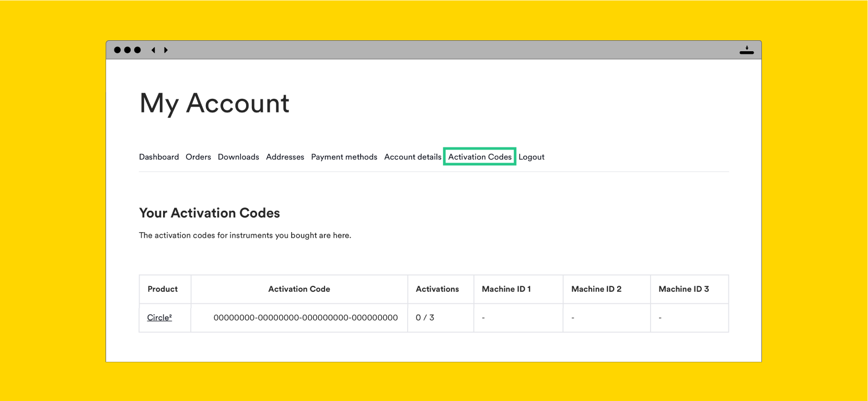The image size is (868, 401).
Task: Click the browser back arrow
Action: [153, 50]
